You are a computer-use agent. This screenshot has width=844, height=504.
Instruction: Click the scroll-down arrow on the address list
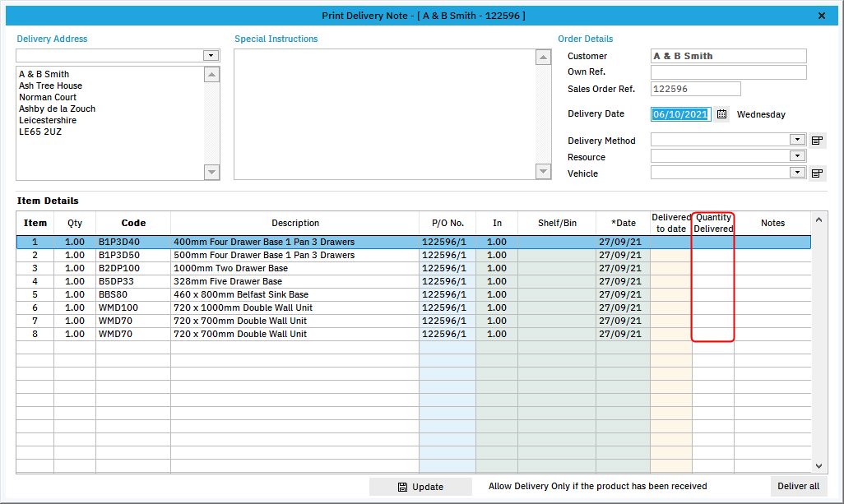[211, 173]
